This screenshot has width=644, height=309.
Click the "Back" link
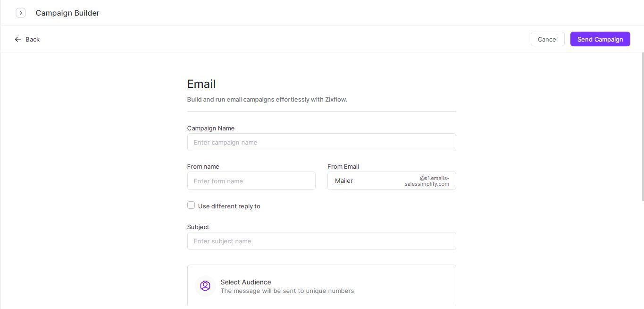tap(33, 39)
